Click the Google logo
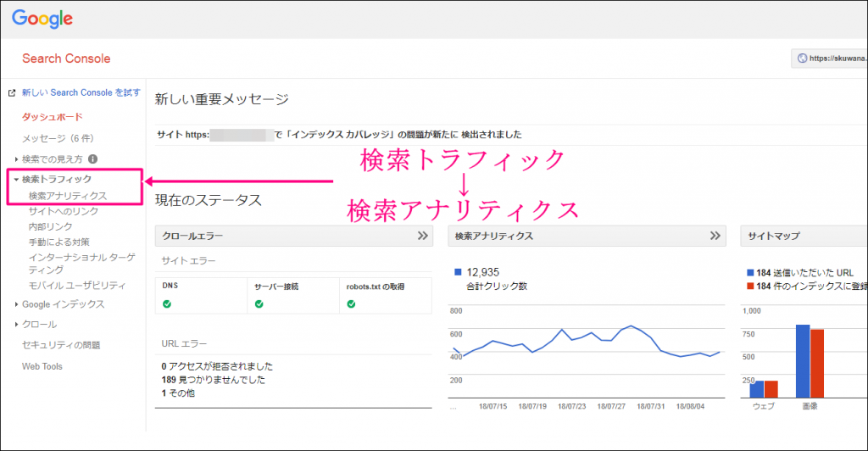Image resolution: width=868 pixels, height=451 pixels. pos(42,19)
